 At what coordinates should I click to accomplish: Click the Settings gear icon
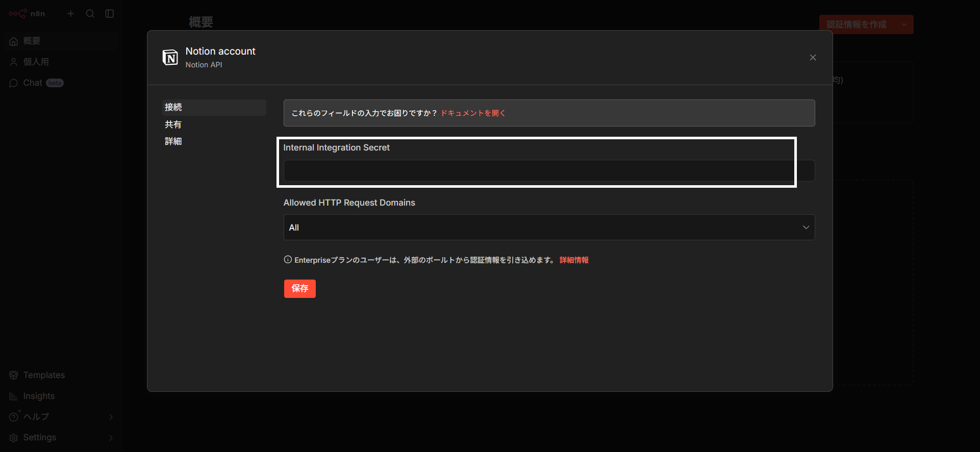tap(14, 438)
